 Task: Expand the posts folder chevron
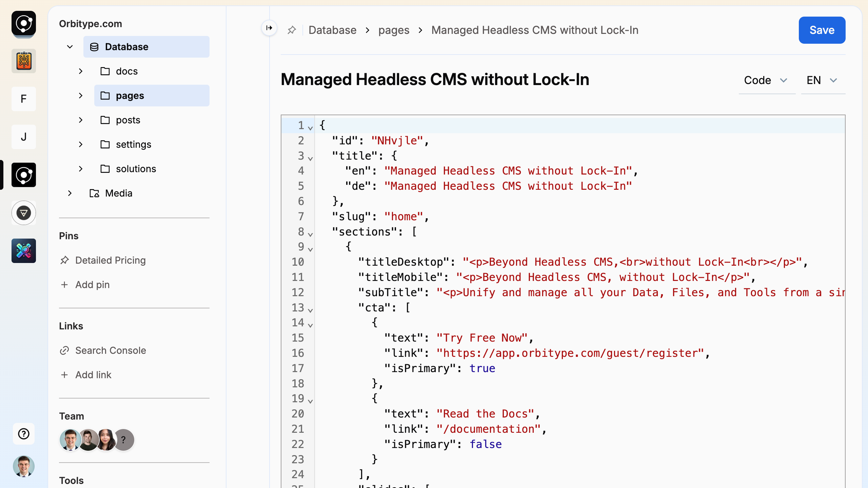point(81,120)
